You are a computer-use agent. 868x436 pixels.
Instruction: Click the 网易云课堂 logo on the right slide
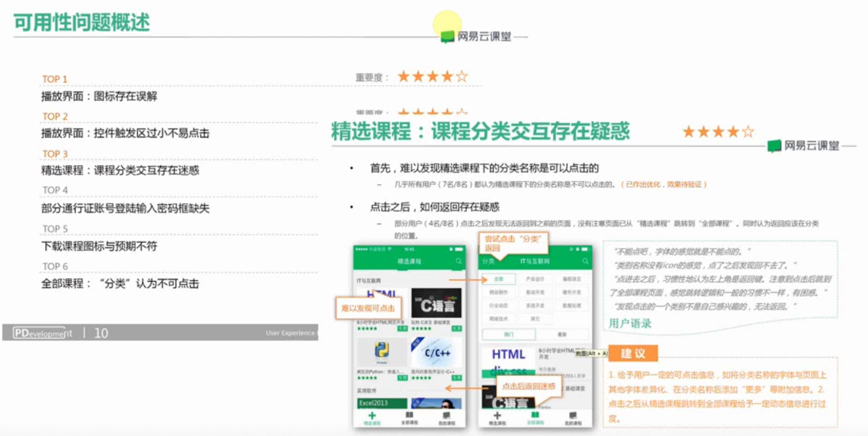click(804, 146)
